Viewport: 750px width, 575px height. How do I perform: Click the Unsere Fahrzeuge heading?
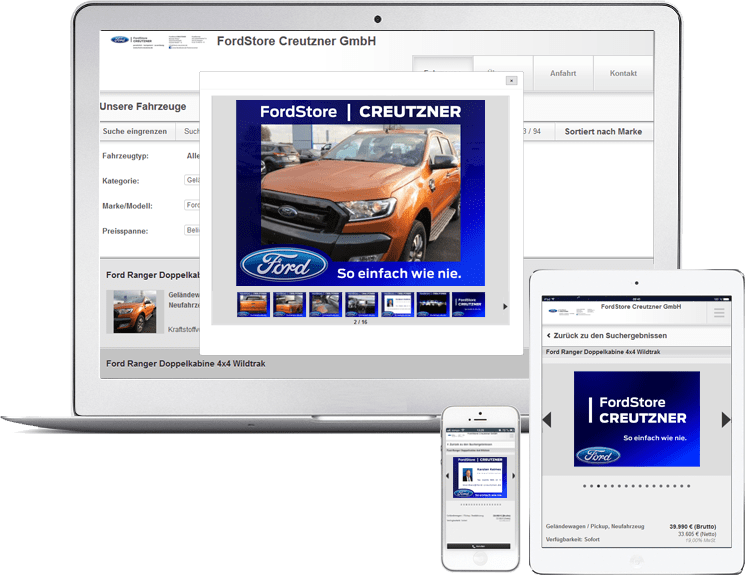[x=143, y=107]
